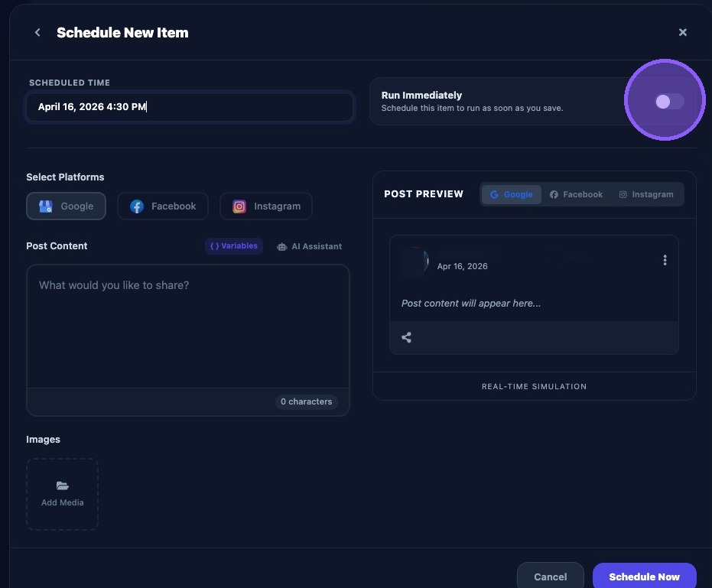The height and width of the screenshot is (588, 712).
Task: Select the Facebook platform button
Action: (163, 206)
